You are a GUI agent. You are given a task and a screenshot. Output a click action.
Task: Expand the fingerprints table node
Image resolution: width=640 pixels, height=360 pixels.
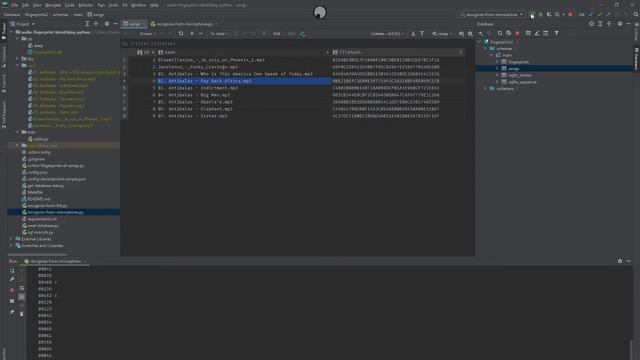tap(497, 62)
